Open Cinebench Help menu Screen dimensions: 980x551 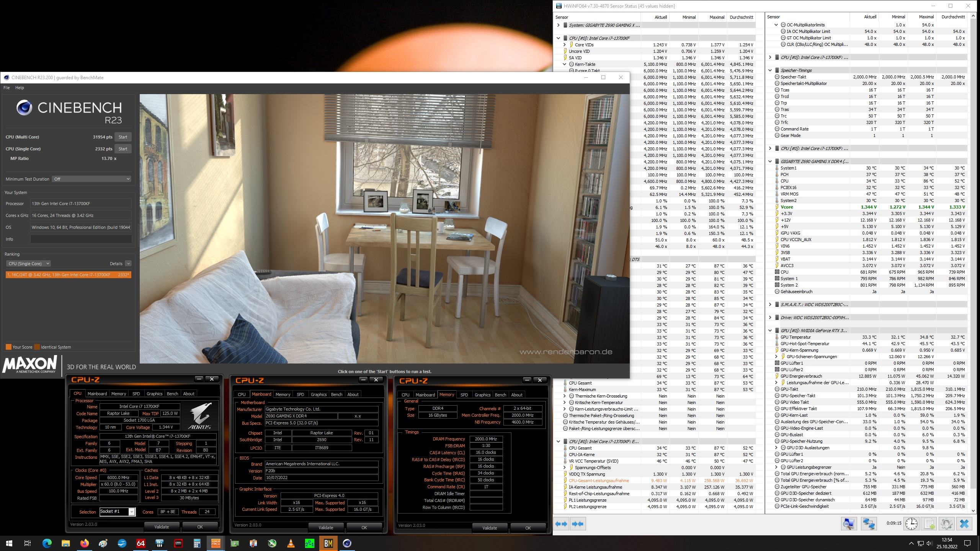point(20,88)
